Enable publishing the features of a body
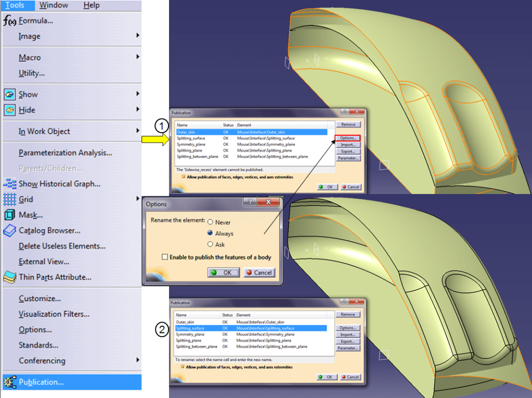 (165, 257)
